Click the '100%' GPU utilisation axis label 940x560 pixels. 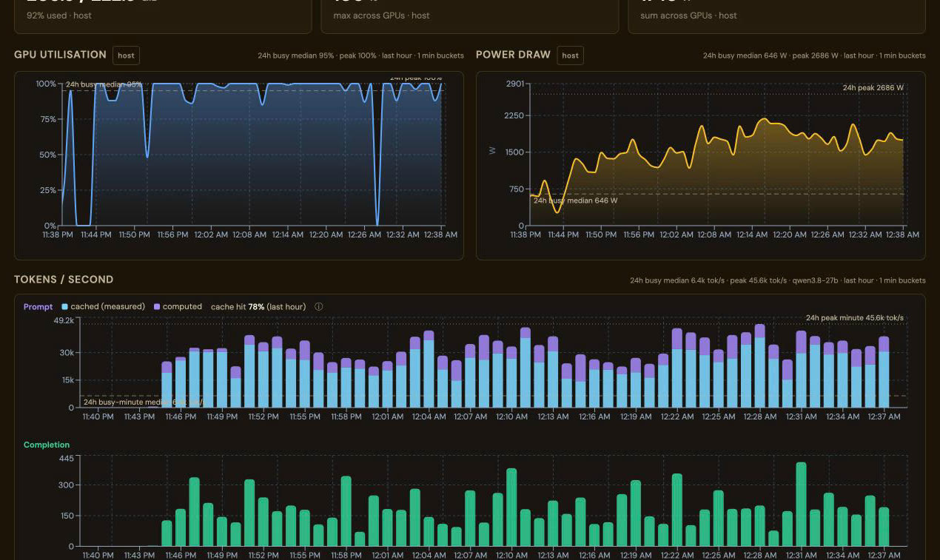46,84
